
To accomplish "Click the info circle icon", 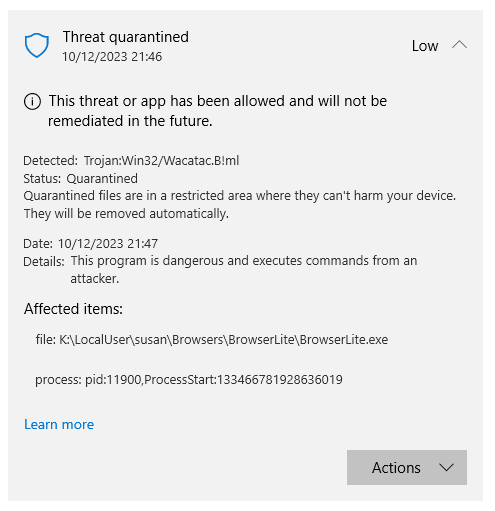I will 32,101.
